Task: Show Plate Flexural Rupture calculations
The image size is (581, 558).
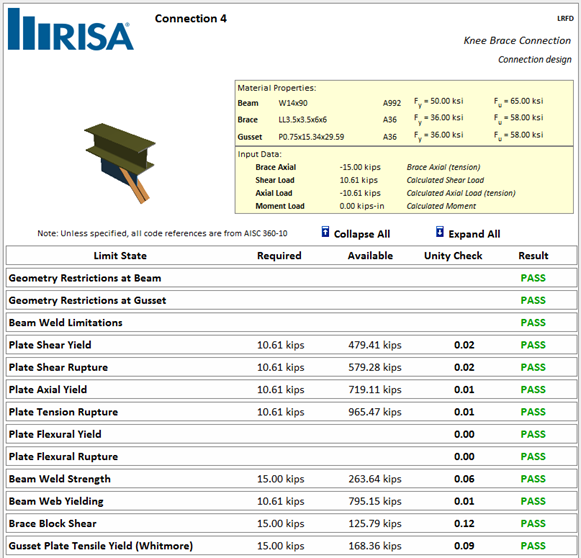Action: (x=291, y=456)
